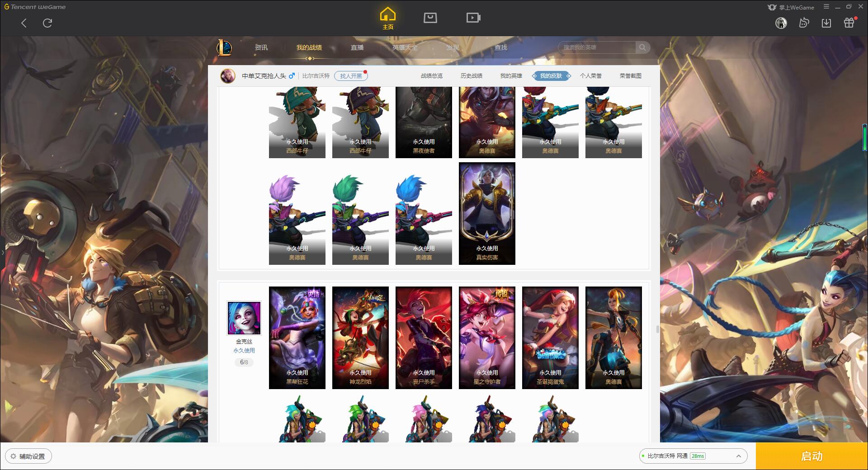The image size is (868, 470).
Task: Open the 主页 home tab
Action: (388, 18)
